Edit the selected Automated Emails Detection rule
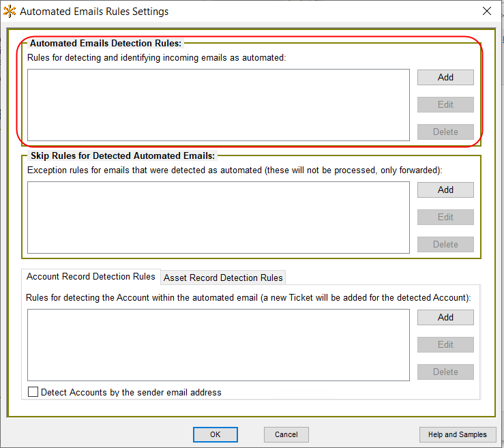Viewport: 504px width, 448px height. (x=445, y=104)
